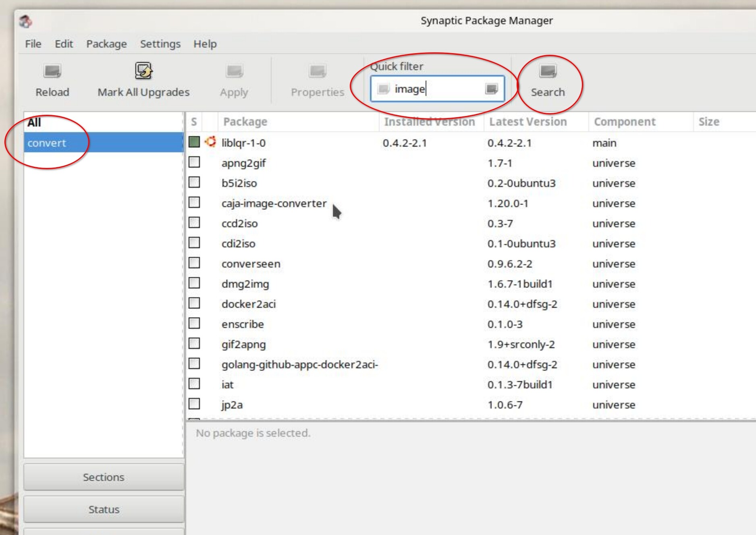The height and width of the screenshot is (535, 756).
Task: Mark the checkbox for converseen
Action: (x=194, y=263)
